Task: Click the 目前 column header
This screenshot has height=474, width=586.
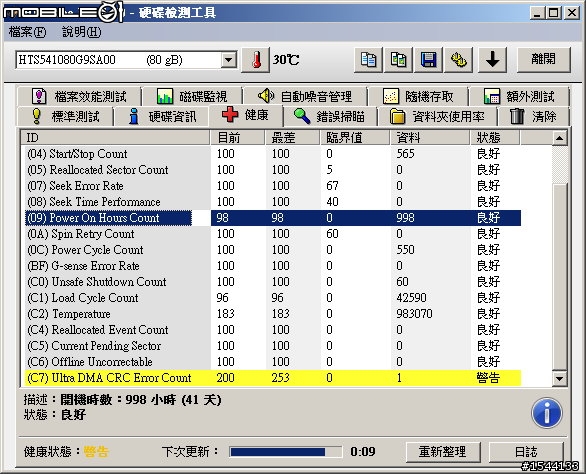Action: pyautogui.click(x=238, y=138)
